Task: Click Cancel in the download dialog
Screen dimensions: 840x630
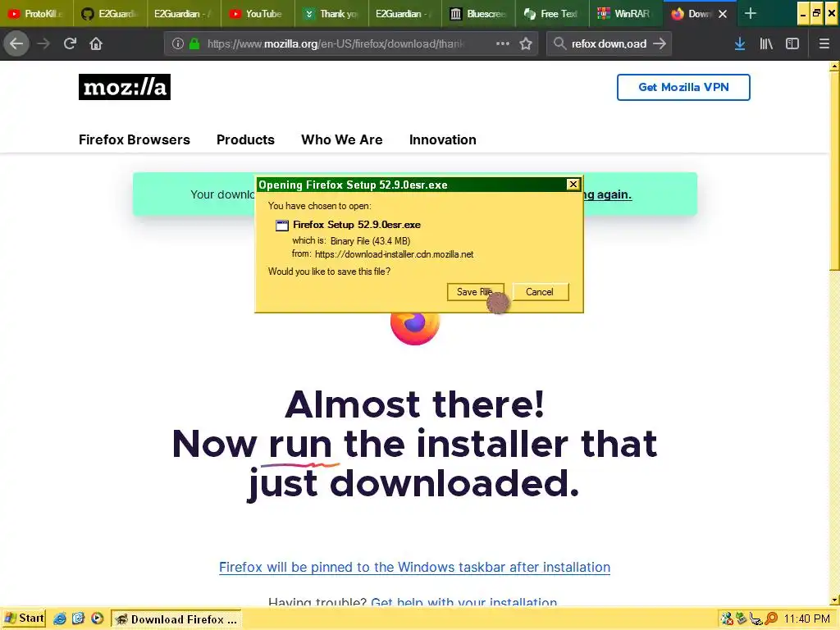Action: (x=540, y=292)
